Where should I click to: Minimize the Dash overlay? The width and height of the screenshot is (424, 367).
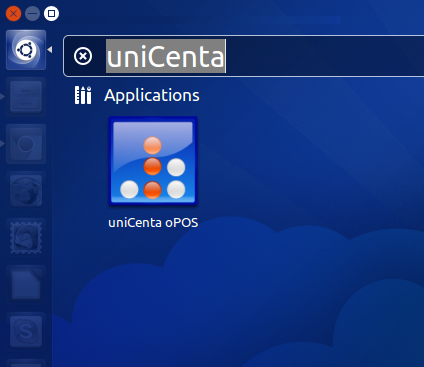pos(32,14)
